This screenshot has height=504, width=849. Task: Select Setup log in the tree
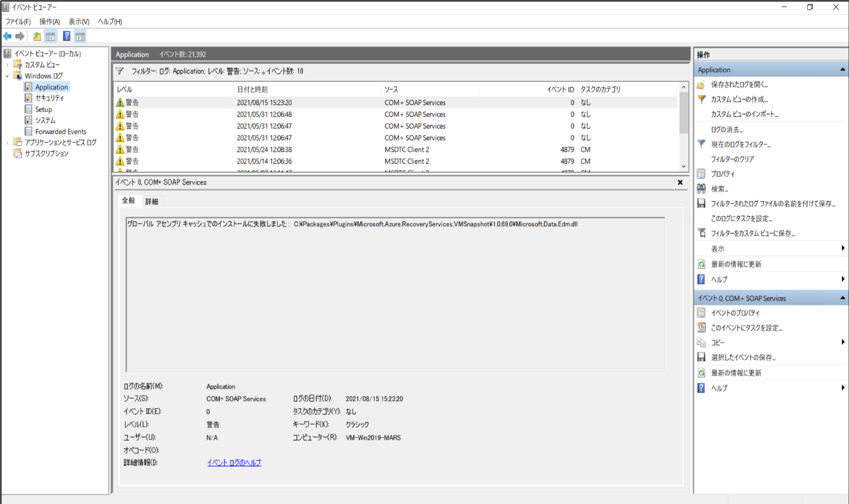click(43, 109)
